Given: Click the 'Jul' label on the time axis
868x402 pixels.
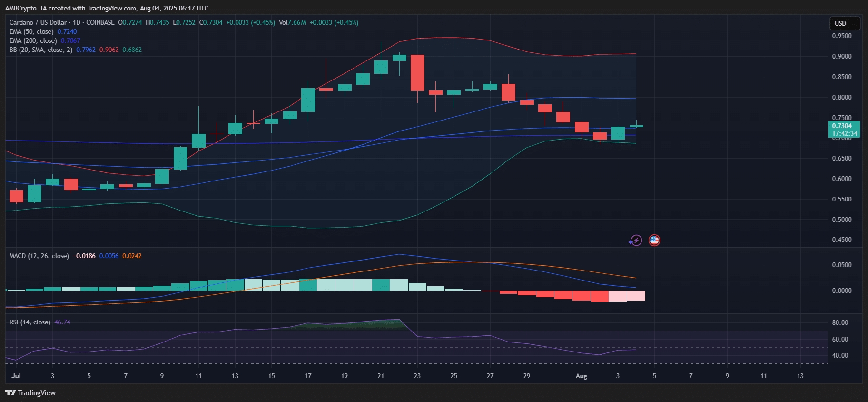Looking at the screenshot, I should click(x=16, y=376).
